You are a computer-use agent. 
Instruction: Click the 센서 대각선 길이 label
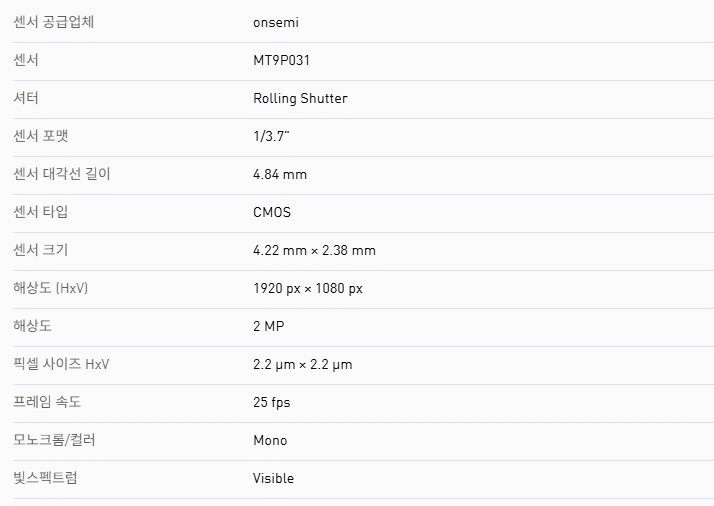coord(62,174)
